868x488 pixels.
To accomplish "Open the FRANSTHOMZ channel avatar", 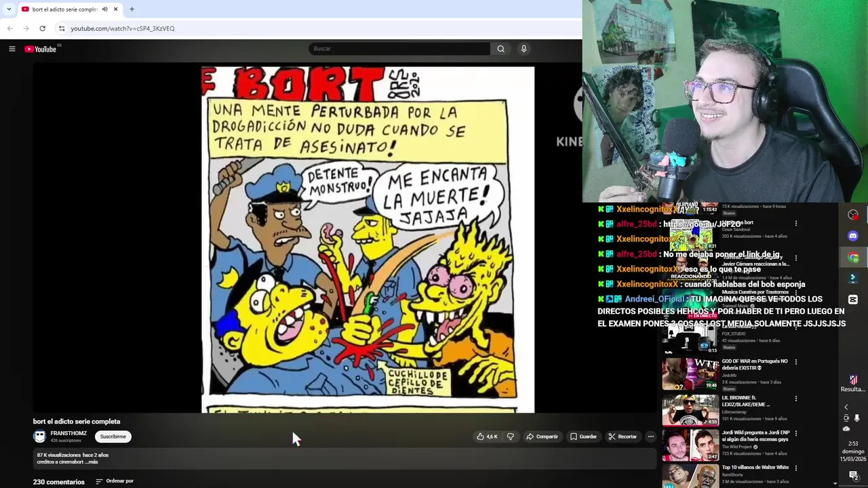I will (x=39, y=436).
